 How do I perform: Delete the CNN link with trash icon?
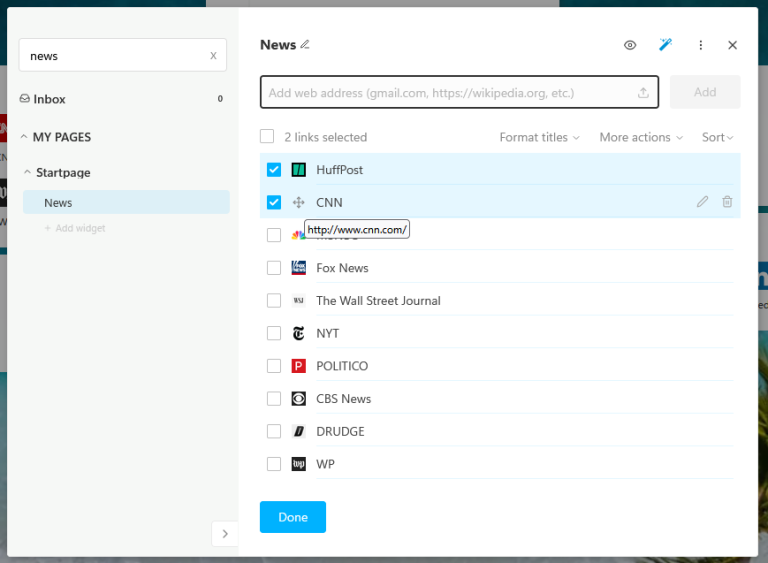[727, 201]
